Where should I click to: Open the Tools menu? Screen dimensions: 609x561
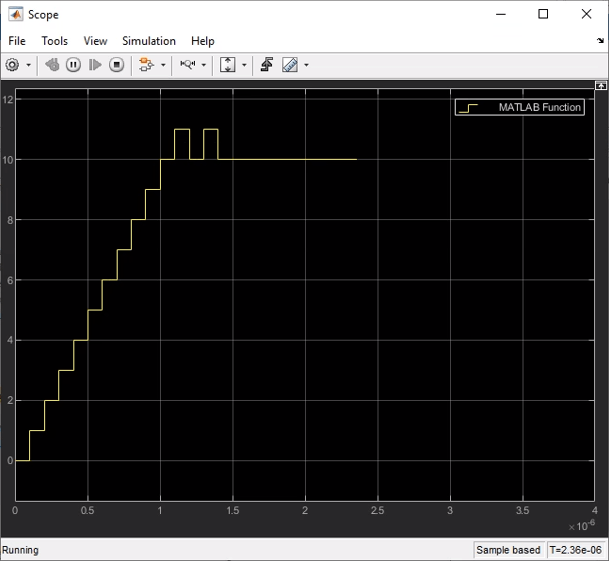(54, 41)
